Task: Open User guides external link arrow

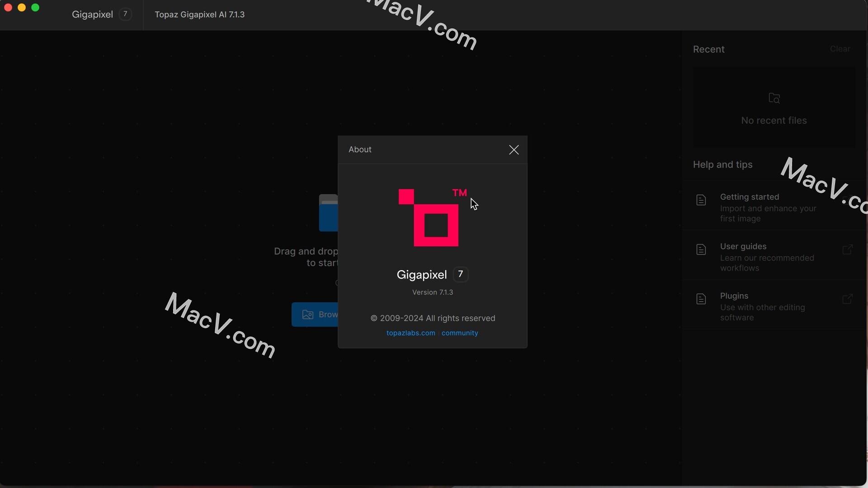Action: 847,249
